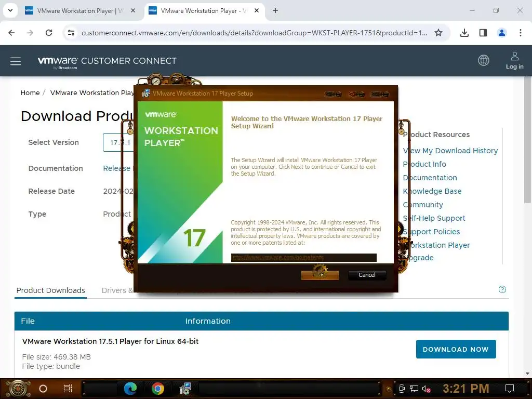The height and width of the screenshot is (399, 532).
Task: Open the Select Version dropdown
Action: pos(118,142)
